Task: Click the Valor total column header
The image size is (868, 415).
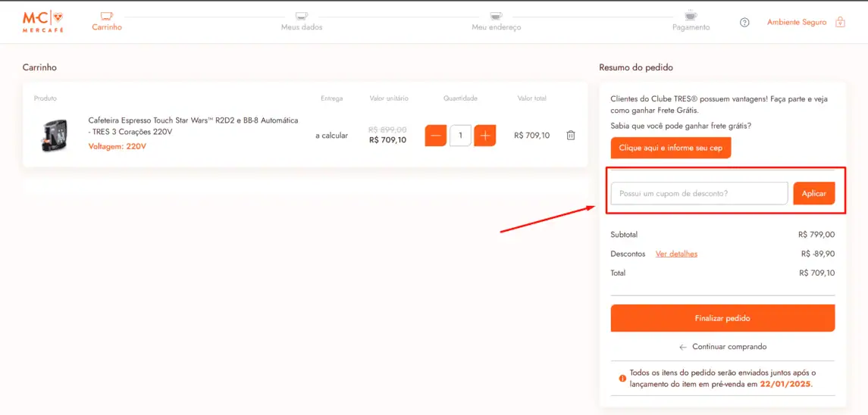Action: 532,98
